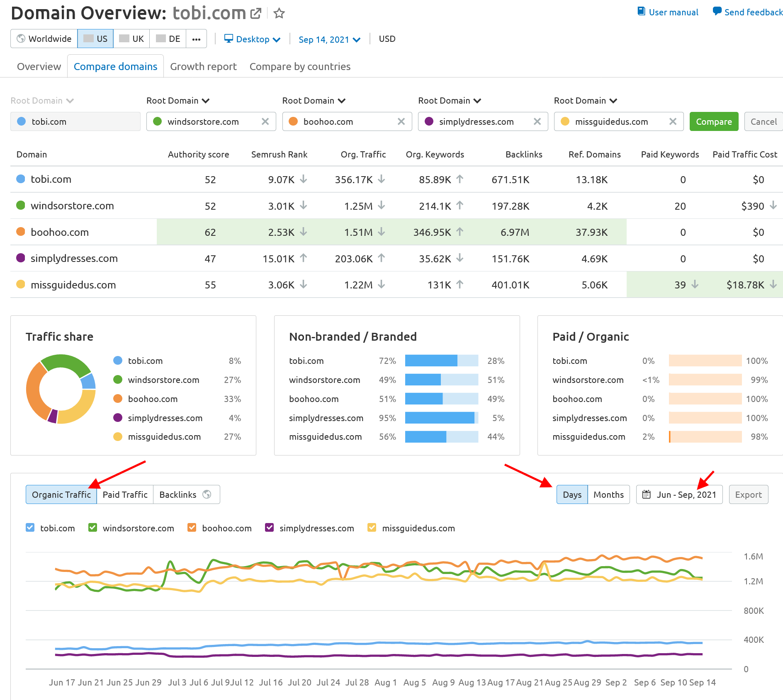Open tobi.com via external link icon
783x700 pixels.
click(x=256, y=13)
